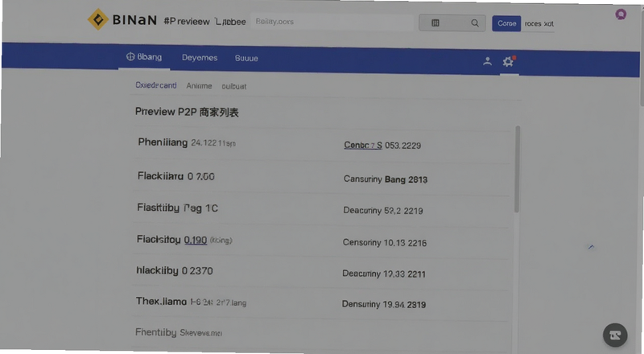Click 'Censoriny 10.13 2216' text

(385, 243)
